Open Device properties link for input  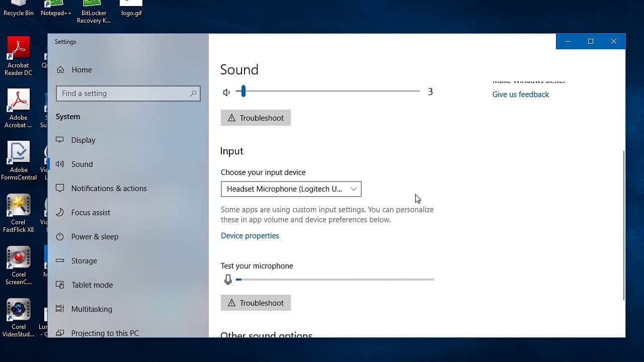pyautogui.click(x=250, y=236)
